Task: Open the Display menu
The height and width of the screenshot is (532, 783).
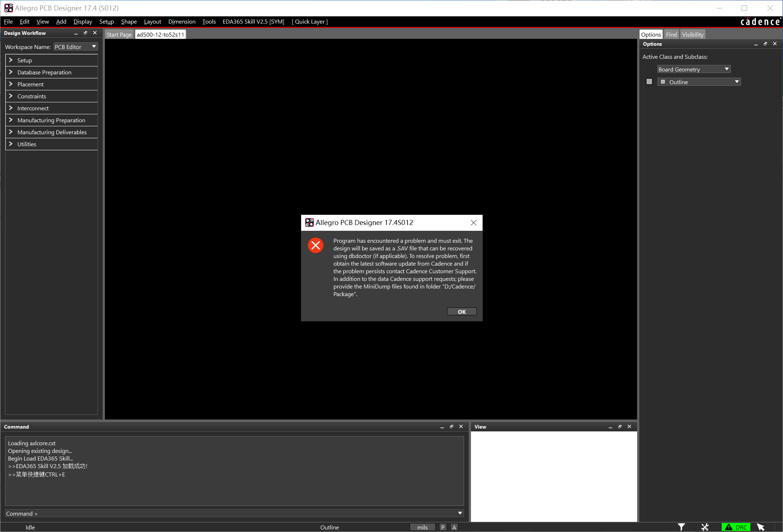Action: (83, 22)
